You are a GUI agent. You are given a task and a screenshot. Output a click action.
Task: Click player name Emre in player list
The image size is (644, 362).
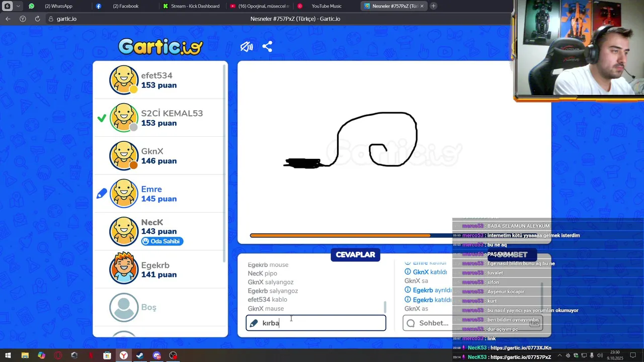(x=151, y=189)
